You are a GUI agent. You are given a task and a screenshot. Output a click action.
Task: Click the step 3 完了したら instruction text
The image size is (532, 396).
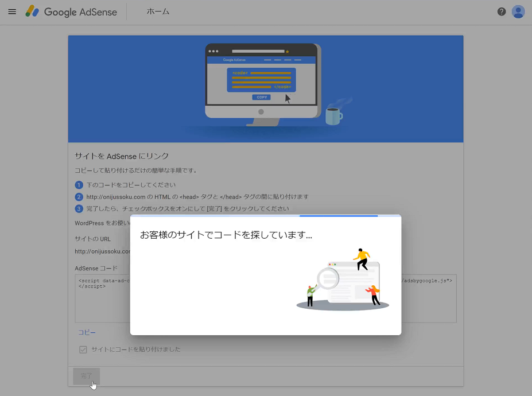(x=188, y=209)
